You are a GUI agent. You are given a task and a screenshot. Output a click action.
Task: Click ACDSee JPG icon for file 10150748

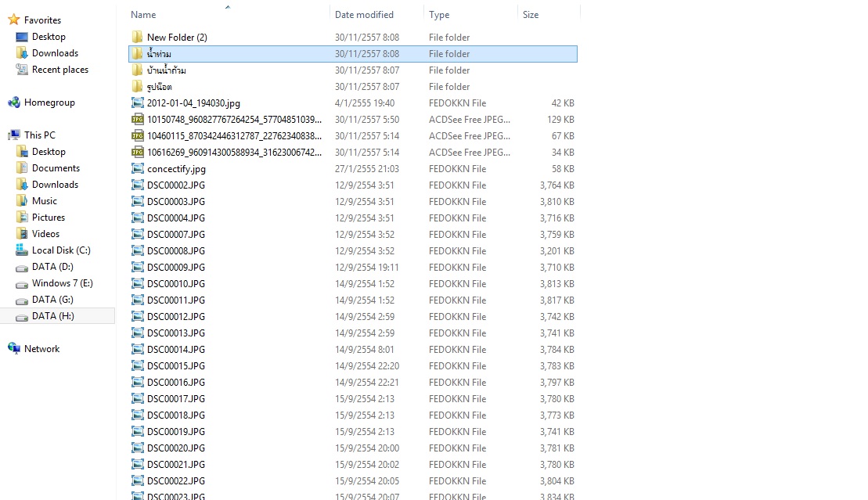pyautogui.click(x=137, y=119)
